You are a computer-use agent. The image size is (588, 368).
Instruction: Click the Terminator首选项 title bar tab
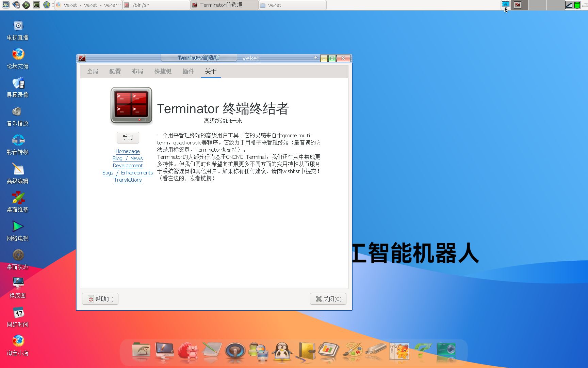[x=198, y=58]
